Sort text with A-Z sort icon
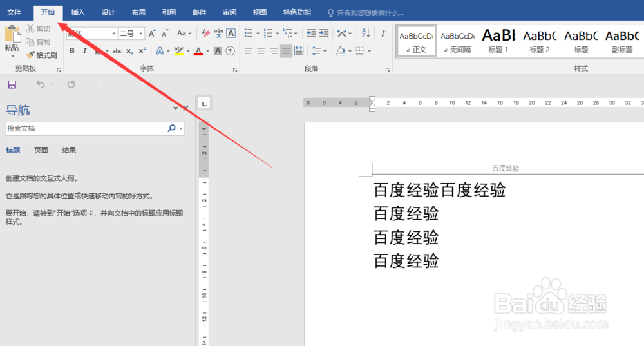This screenshot has height=346, width=644. (366, 33)
